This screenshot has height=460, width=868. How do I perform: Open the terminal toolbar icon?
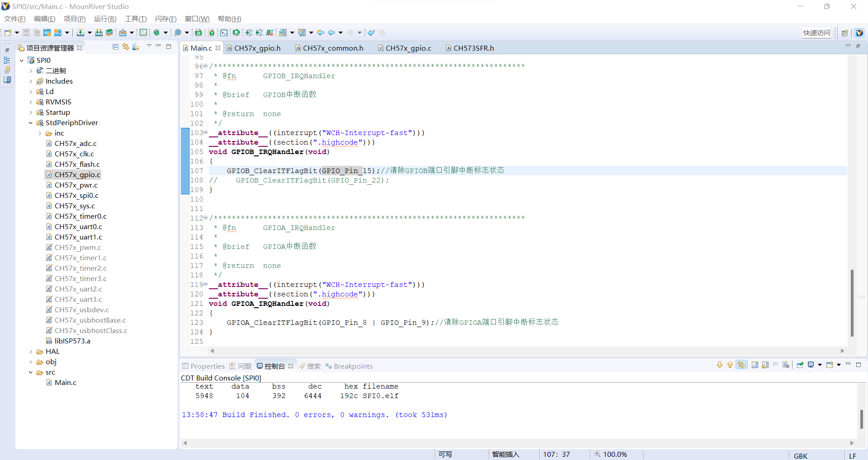224,33
